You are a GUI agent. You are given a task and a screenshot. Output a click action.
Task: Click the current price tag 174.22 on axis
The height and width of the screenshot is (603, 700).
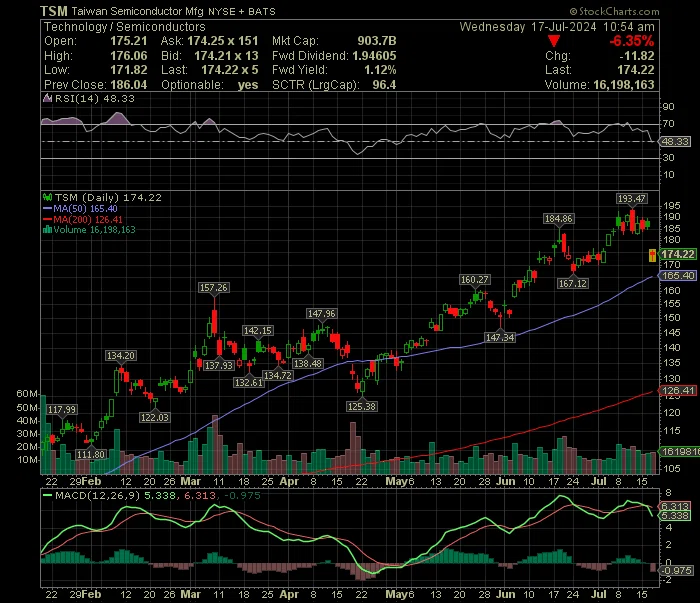678,254
